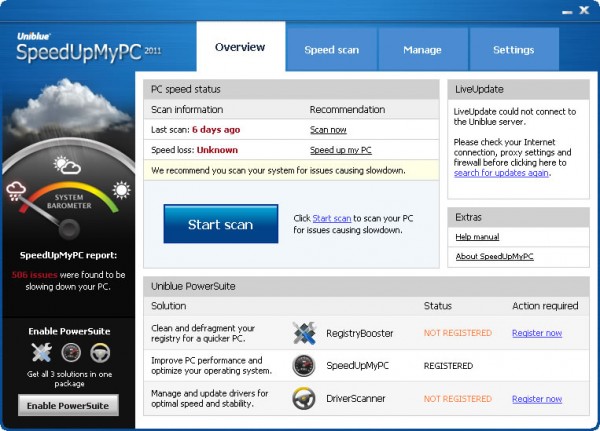Click 'Manage and update drivers' description
600x431 pixels.
pos(209,398)
